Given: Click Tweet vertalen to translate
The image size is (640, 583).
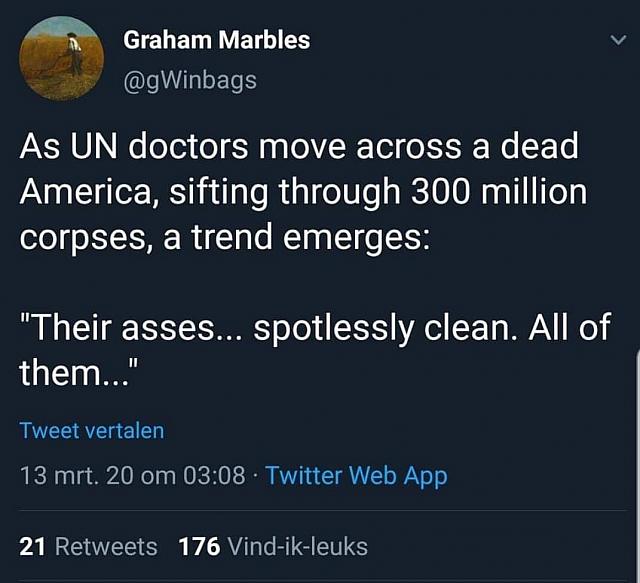Looking at the screenshot, I should coord(92,430).
